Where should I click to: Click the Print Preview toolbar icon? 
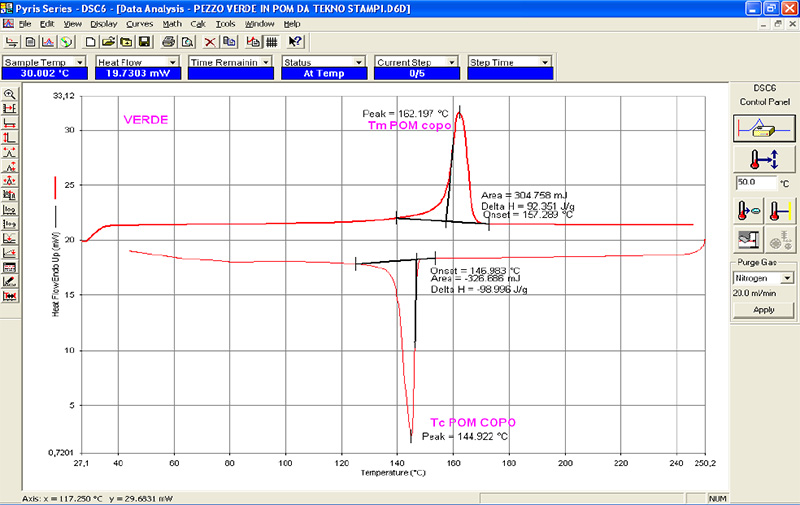187,42
